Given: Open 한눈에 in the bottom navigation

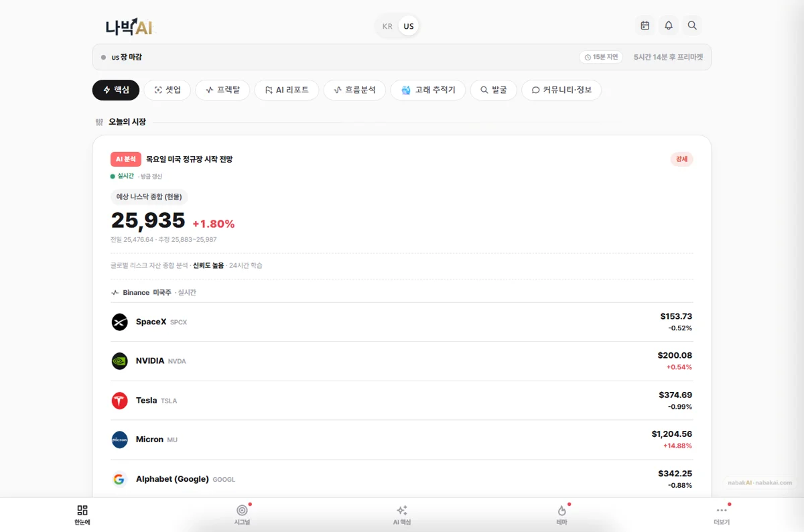Looking at the screenshot, I should point(82,515).
